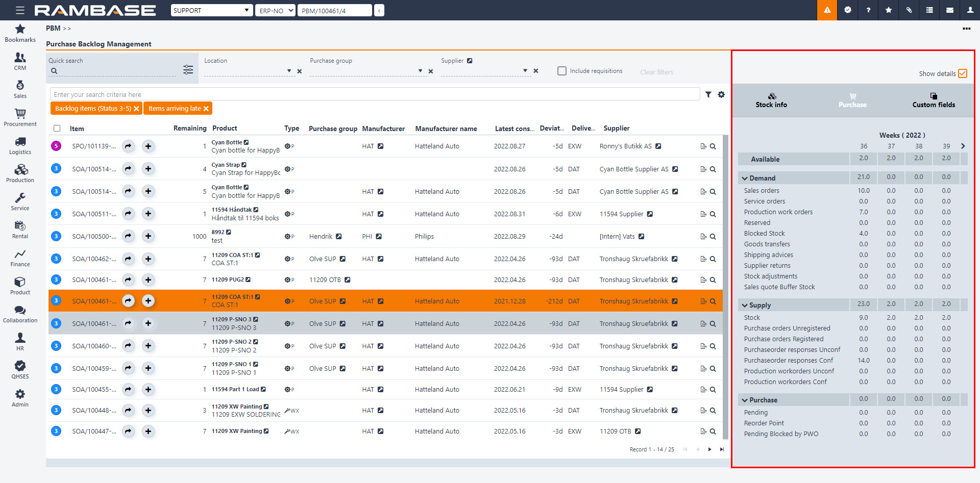The image size is (980, 483).
Task: Remove the Items arriving late filter
Action: (206, 109)
